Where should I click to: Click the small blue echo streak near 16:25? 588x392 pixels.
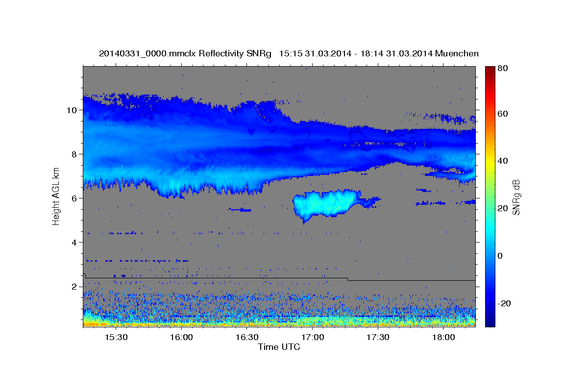click(240, 210)
